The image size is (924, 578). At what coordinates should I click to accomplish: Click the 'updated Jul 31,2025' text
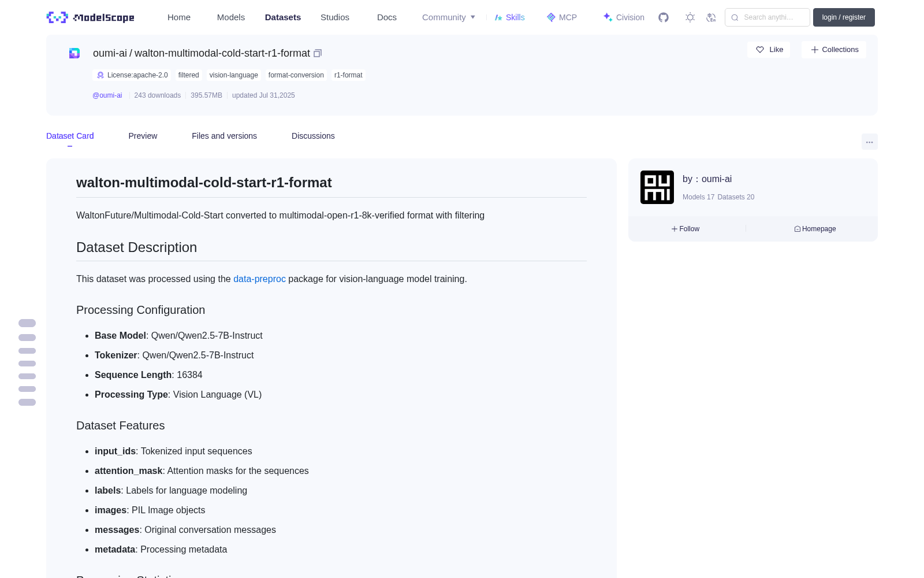pyautogui.click(x=263, y=95)
